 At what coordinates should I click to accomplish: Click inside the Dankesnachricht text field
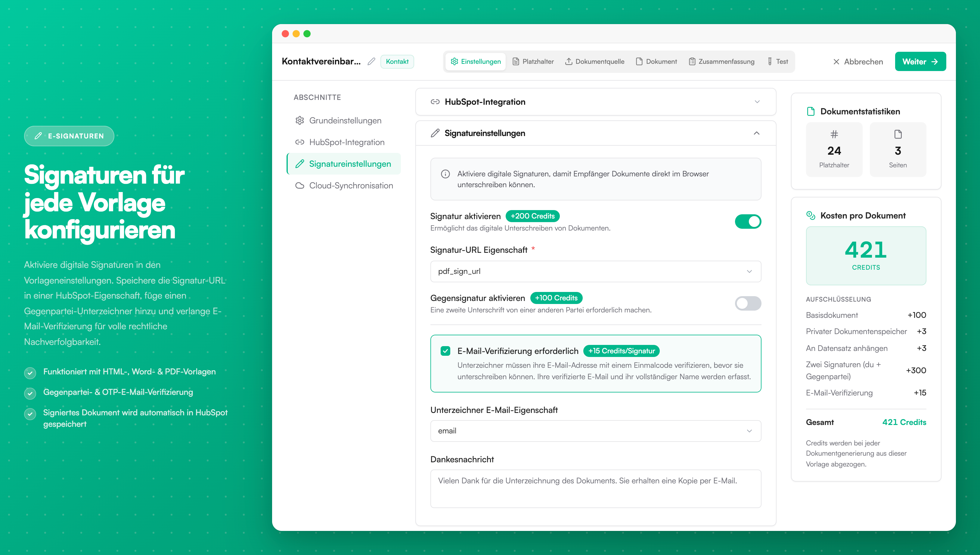click(x=595, y=489)
